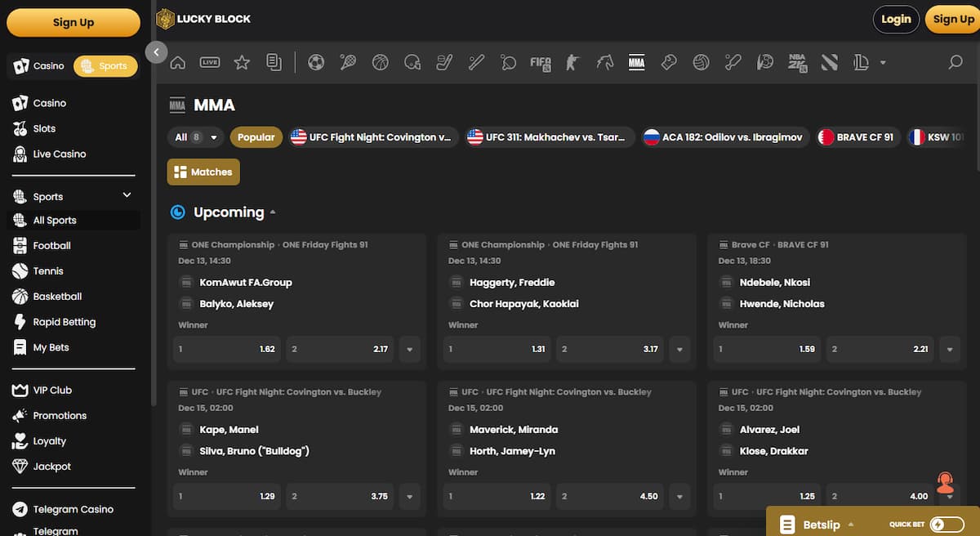Expand Betslip panel arrow
The image size is (980, 536).
[x=851, y=525]
